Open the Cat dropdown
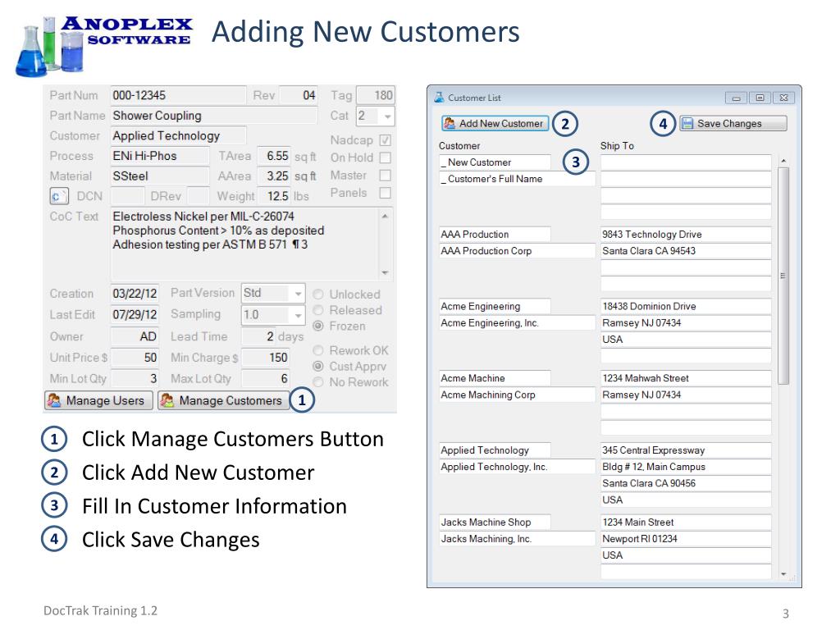 [x=387, y=116]
